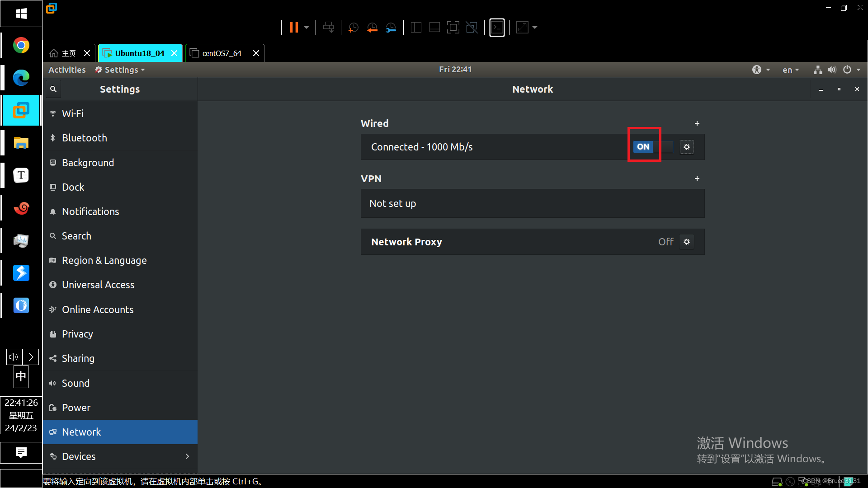Select Bluetooth in settings sidebar

point(85,138)
